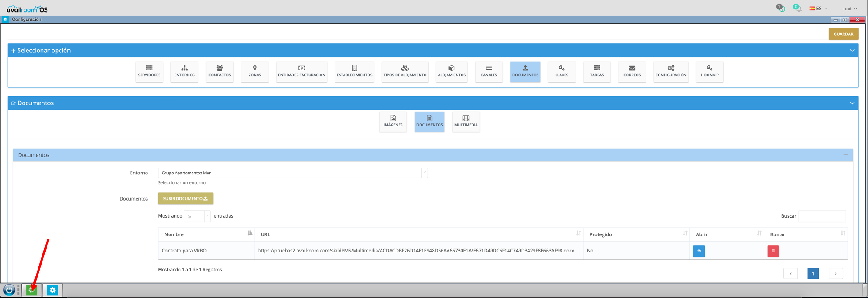Open the Llaves key icon
Viewport: 868px width, 299px height.
pos(561,72)
